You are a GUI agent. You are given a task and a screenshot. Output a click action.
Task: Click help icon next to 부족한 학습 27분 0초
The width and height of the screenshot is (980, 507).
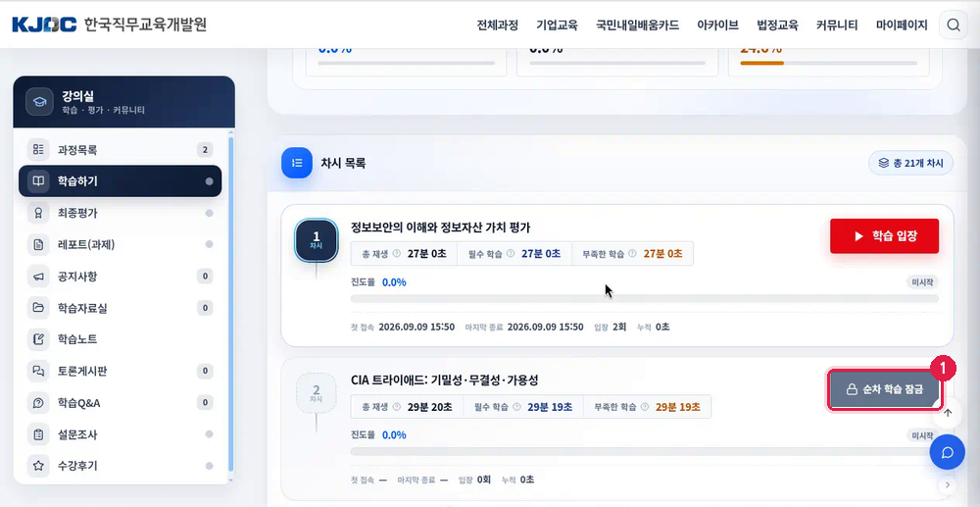632,254
